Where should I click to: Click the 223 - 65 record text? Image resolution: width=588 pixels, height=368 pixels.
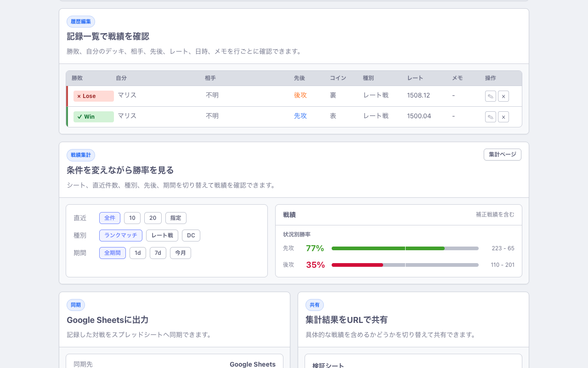503,248
